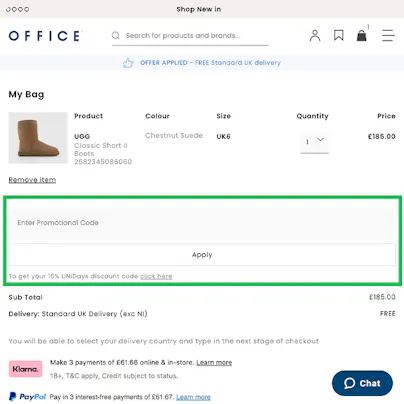Open the hamburger menu
This screenshot has width=404, height=404.
(x=388, y=35)
